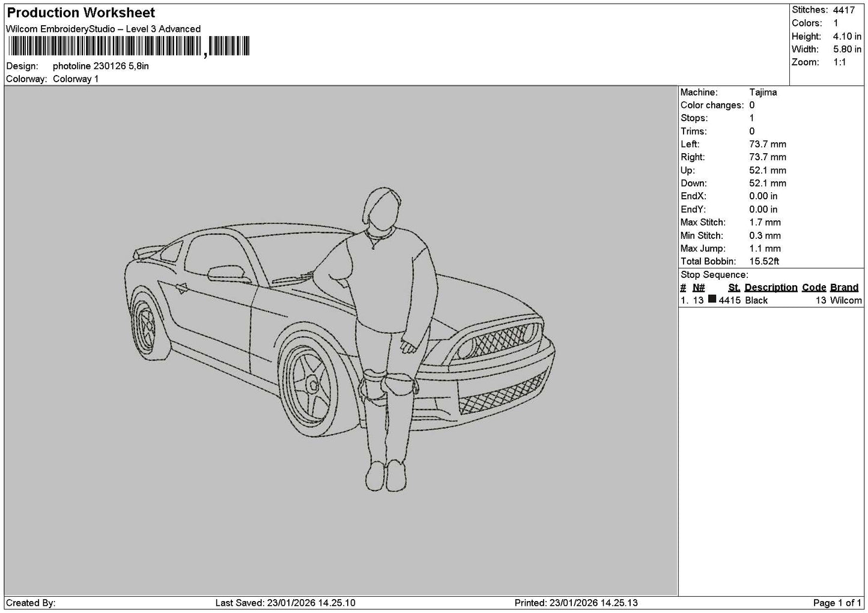Screen dimensions: 868x613
Task: Click the 'Created By:' footer label
Action: coord(31,603)
